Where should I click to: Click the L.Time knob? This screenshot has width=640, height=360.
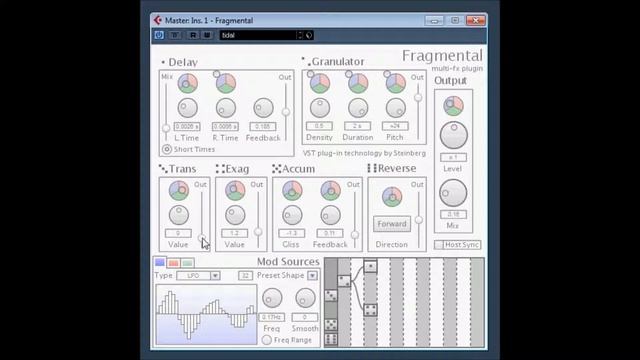(x=188, y=108)
